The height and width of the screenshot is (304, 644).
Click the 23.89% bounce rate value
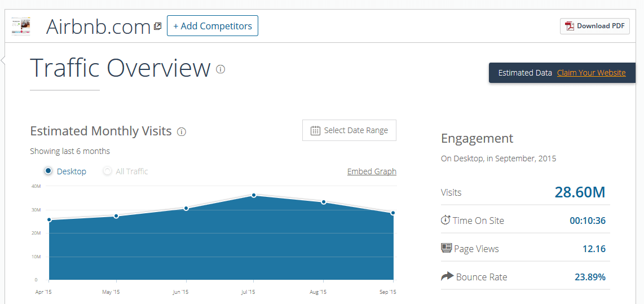point(590,277)
